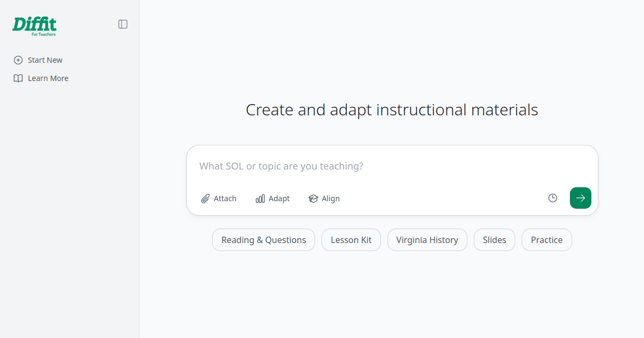
Task: Select the Attach text label
Action: coord(225,199)
